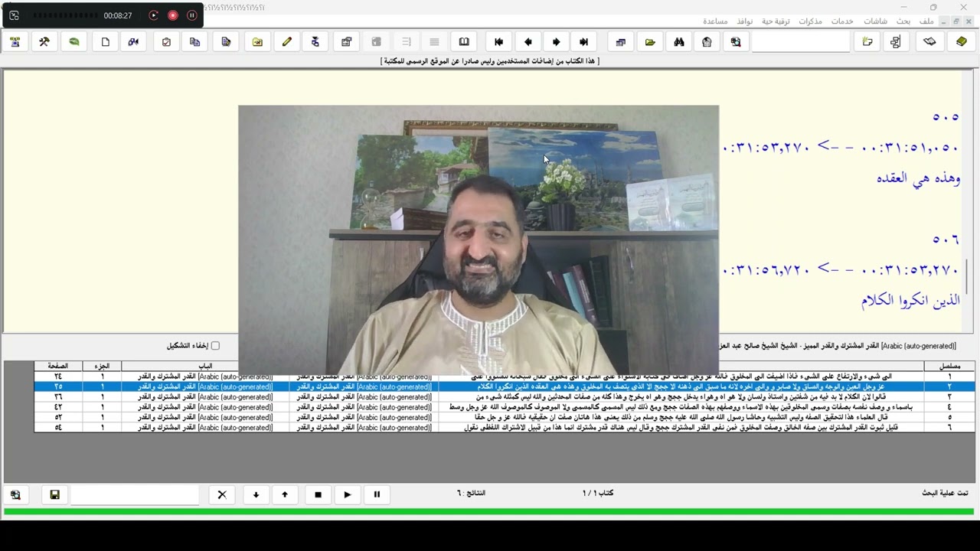This screenshot has height=551, width=980.
Task: Click the الباب column header
Action: pyautogui.click(x=205, y=366)
